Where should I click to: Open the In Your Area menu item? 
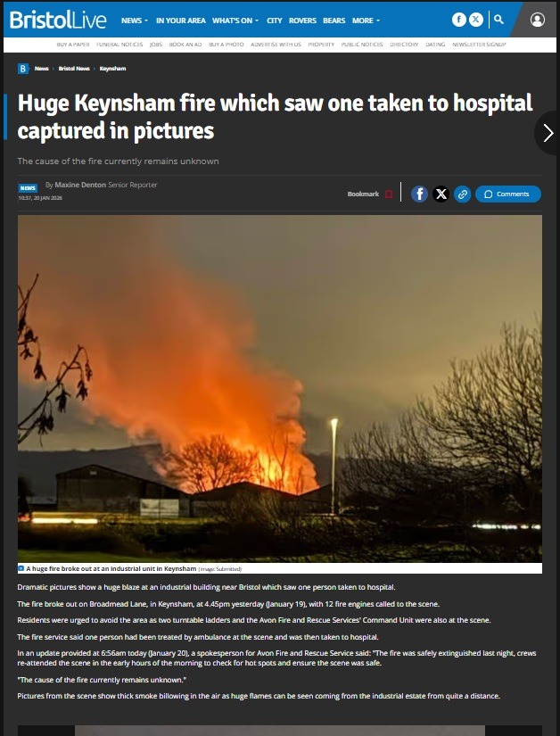coord(180,21)
